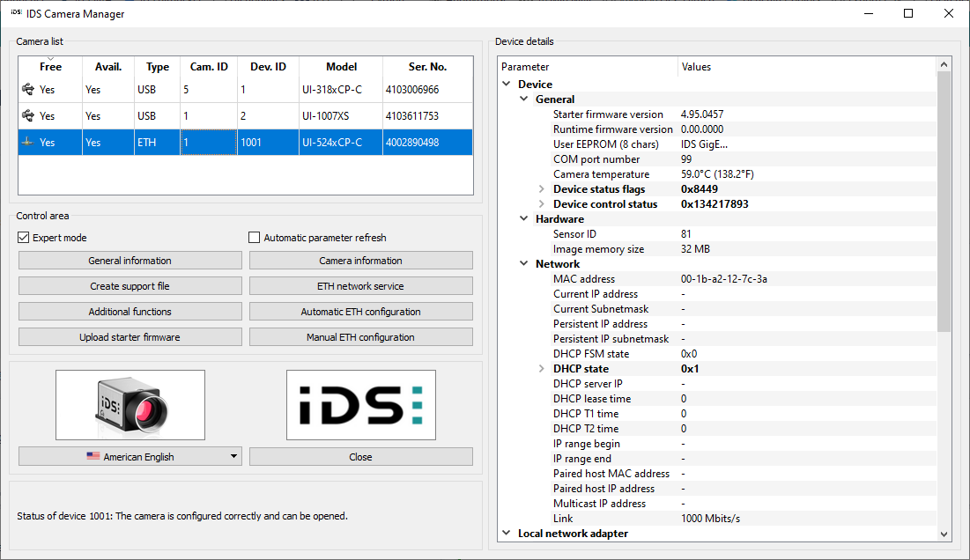Screen dimensions: 970x560
Task: Open the American English language dropdown
Action: pos(130,457)
